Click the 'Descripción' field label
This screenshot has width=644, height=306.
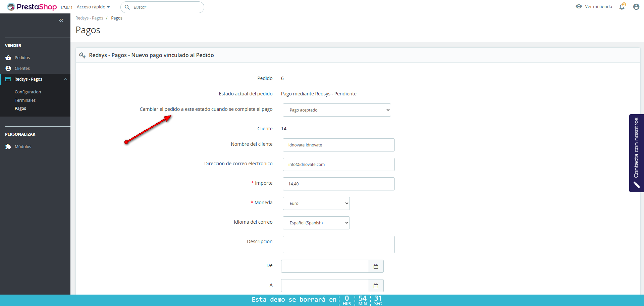[260, 242]
